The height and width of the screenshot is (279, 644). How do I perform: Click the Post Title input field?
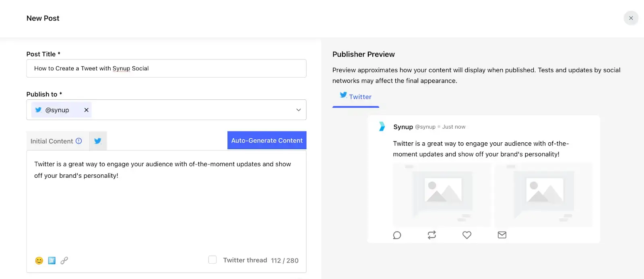point(166,68)
